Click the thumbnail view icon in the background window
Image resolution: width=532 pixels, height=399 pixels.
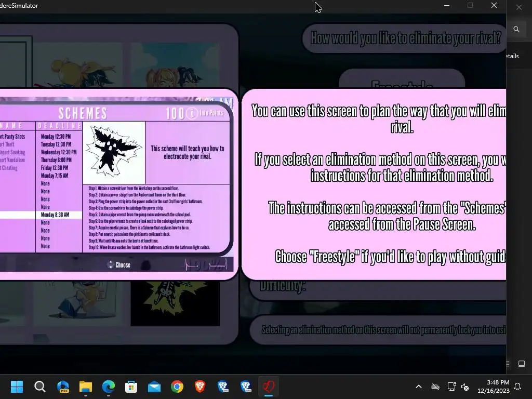[x=522, y=364]
